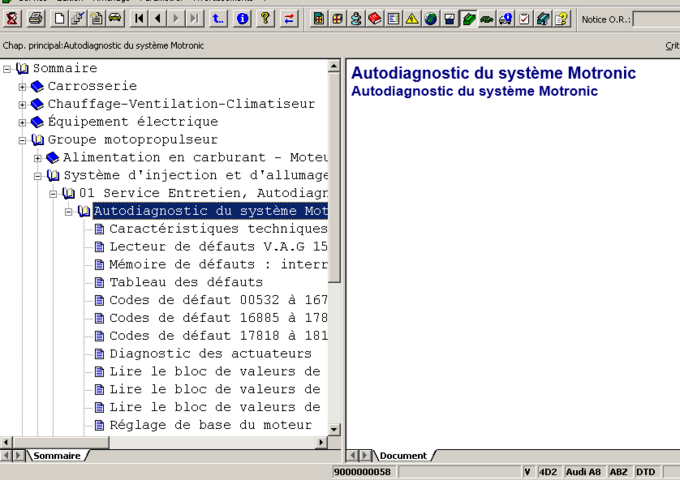Open Réglage de base du moteur document
This screenshot has width=680, height=480.
[210, 425]
